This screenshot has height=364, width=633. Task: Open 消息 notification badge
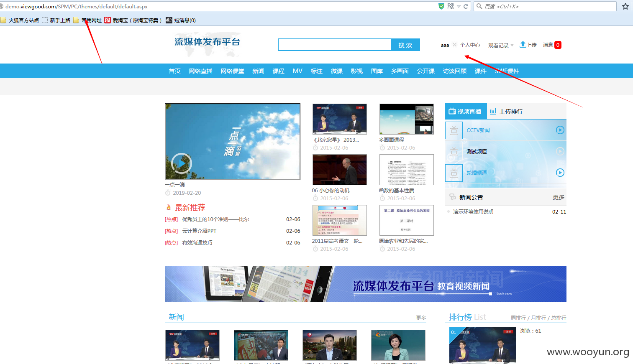tap(558, 45)
